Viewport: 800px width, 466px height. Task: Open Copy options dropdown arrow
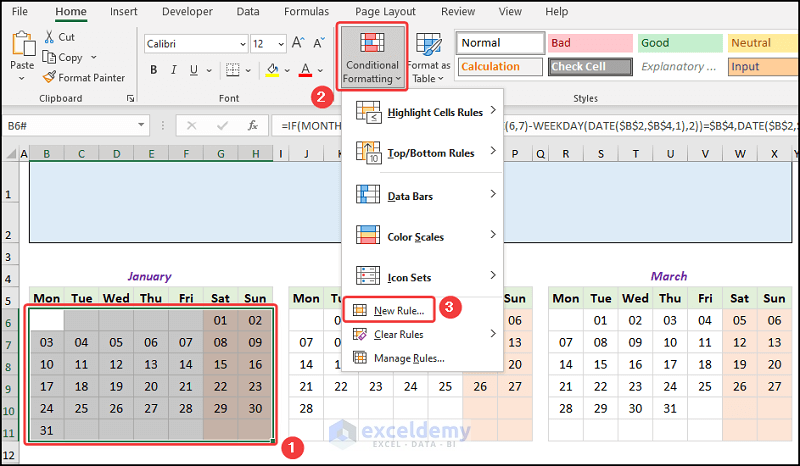(x=93, y=57)
